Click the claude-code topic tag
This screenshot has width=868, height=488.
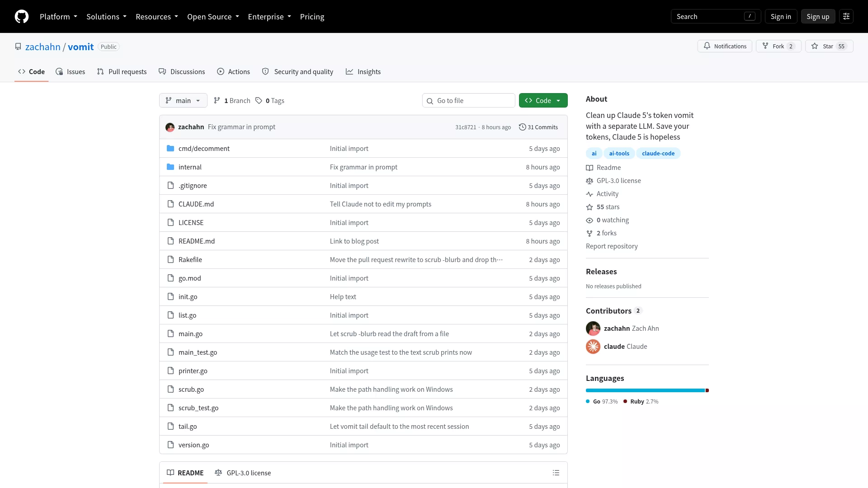pos(658,154)
